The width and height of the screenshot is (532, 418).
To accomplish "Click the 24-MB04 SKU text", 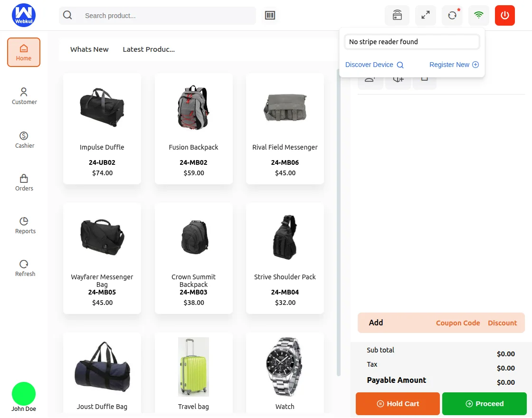I will tap(285, 292).
